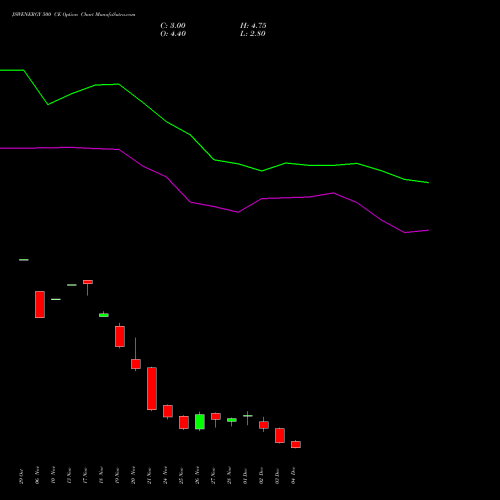
Task: Click the 26 Nov date label
Action: tap(197, 475)
